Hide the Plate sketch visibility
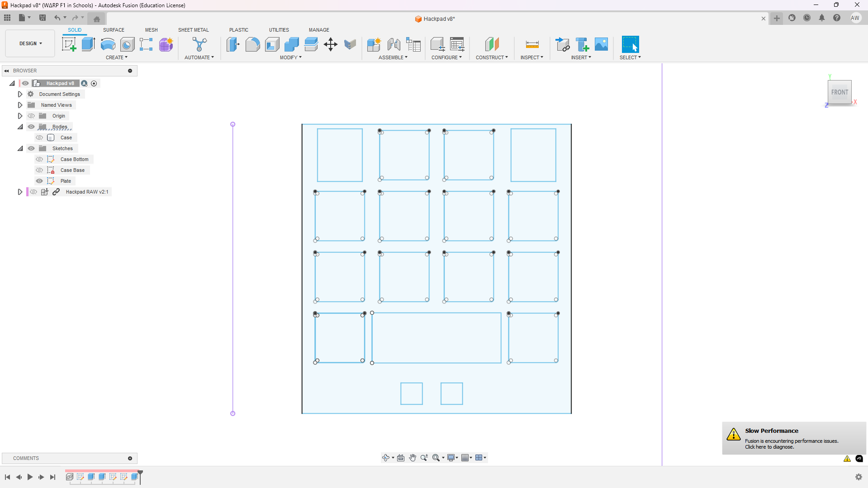This screenshot has height=488, width=868. [x=39, y=181]
